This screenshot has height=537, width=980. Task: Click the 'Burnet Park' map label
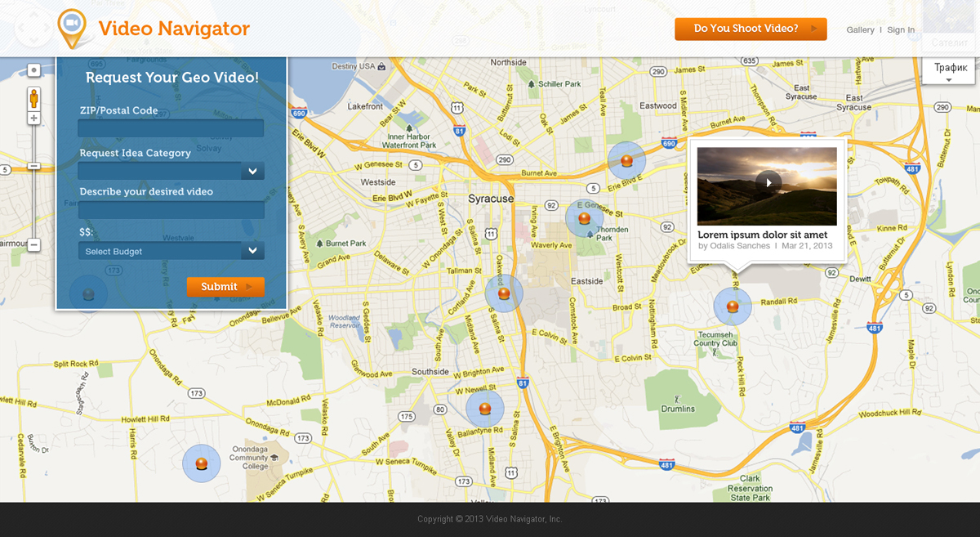(x=346, y=243)
